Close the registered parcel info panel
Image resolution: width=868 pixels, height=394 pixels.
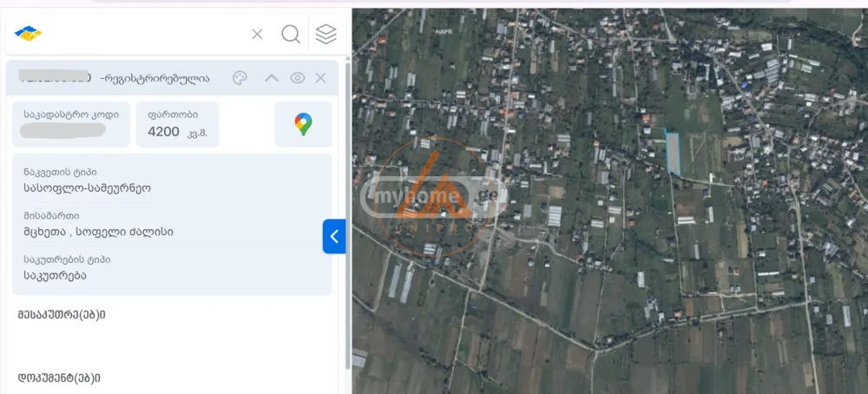321,78
